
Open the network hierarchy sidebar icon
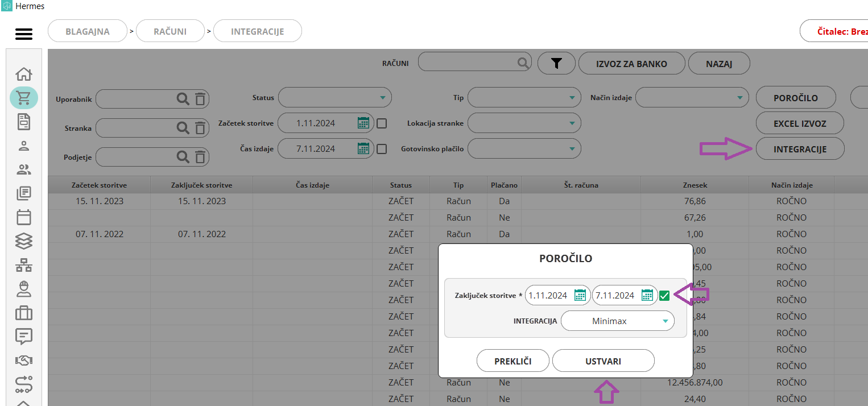pos(24,265)
